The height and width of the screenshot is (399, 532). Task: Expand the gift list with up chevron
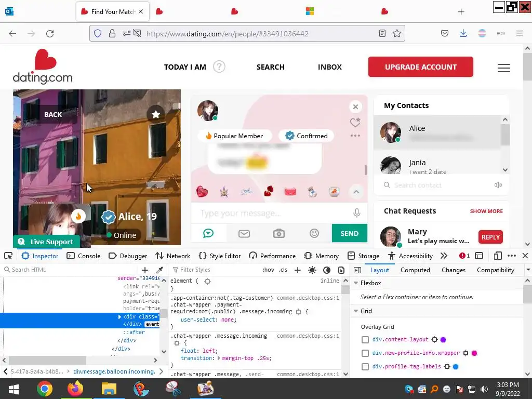[356, 192]
